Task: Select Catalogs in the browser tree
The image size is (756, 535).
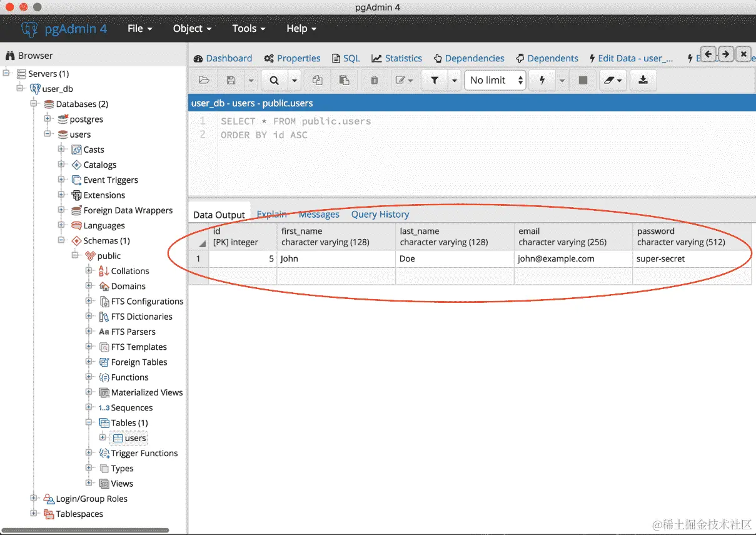Action: point(100,165)
